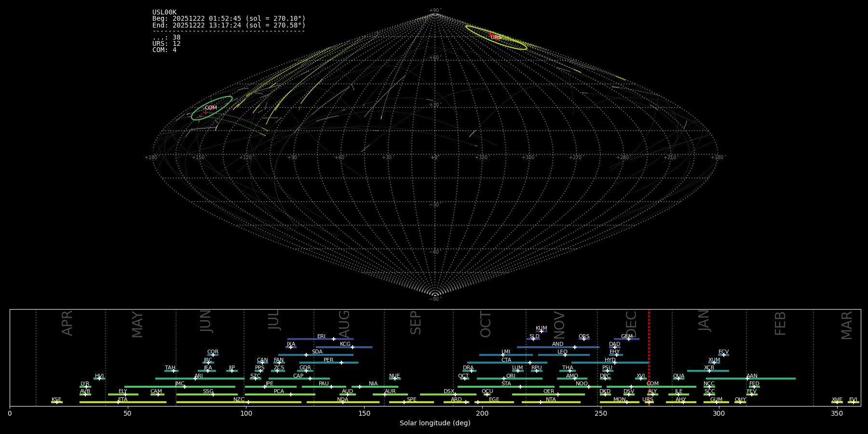Click the DEC month label

tap(631, 324)
